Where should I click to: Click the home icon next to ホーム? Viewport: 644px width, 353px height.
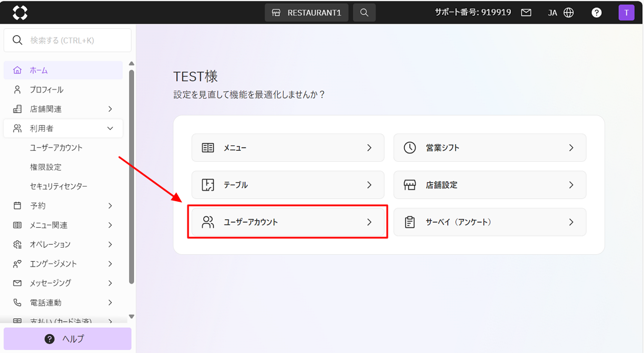click(x=17, y=70)
